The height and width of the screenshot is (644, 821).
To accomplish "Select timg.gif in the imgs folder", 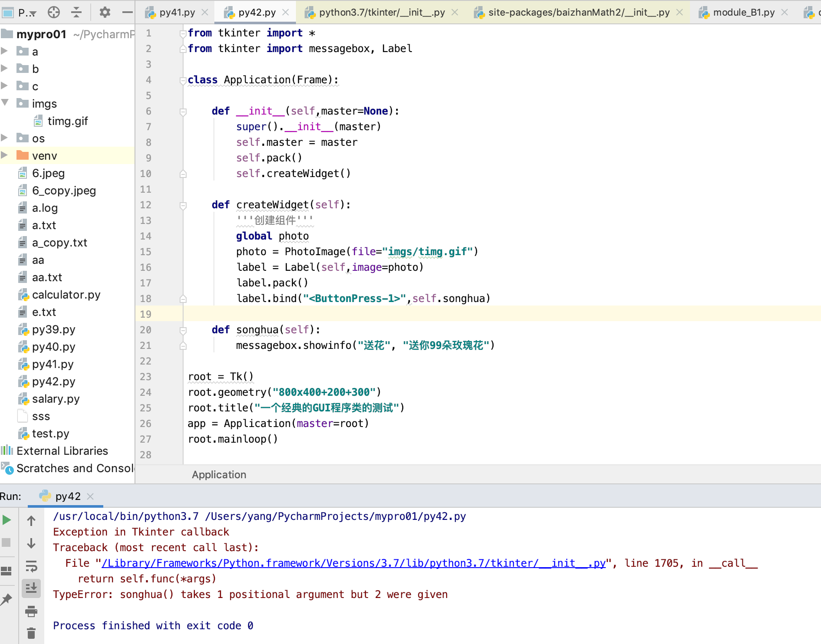I will [68, 121].
